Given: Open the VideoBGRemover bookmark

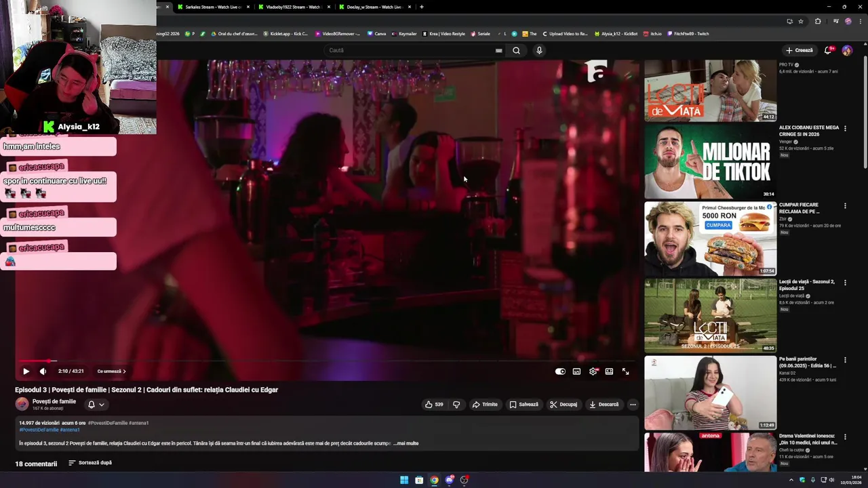Looking at the screenshot, I should [339, 33].
